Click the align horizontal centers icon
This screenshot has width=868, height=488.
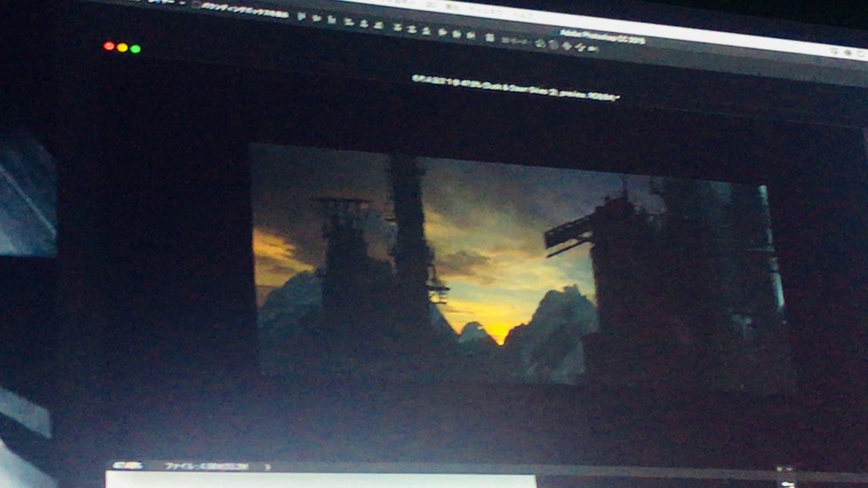pos(364,23)
